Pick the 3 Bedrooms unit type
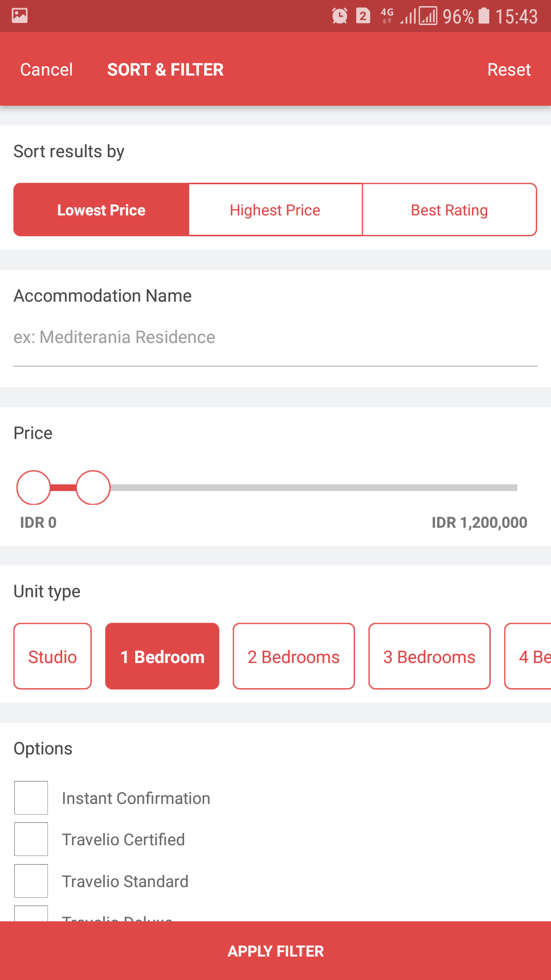Image resolution: width=551 pixels, height=980 pixels. [429, 656]
